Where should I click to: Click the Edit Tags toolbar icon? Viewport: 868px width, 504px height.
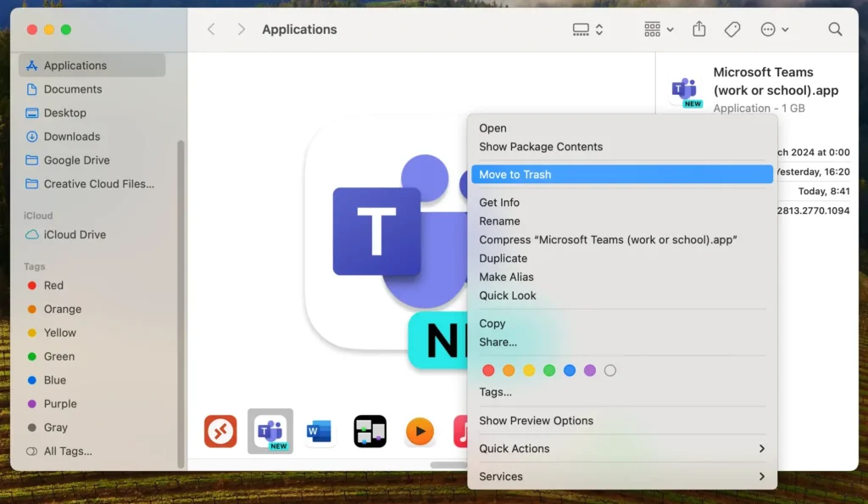point(732,30)
